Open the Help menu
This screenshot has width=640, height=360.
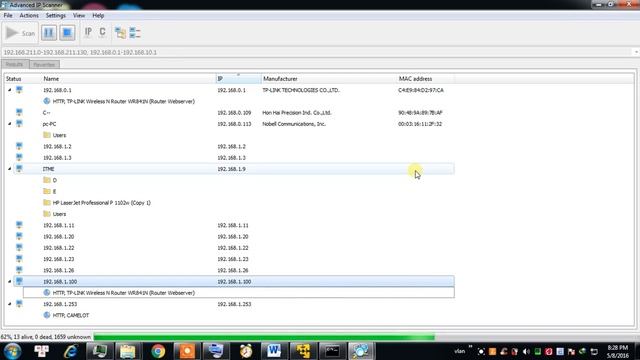click(x=98, y=16)
